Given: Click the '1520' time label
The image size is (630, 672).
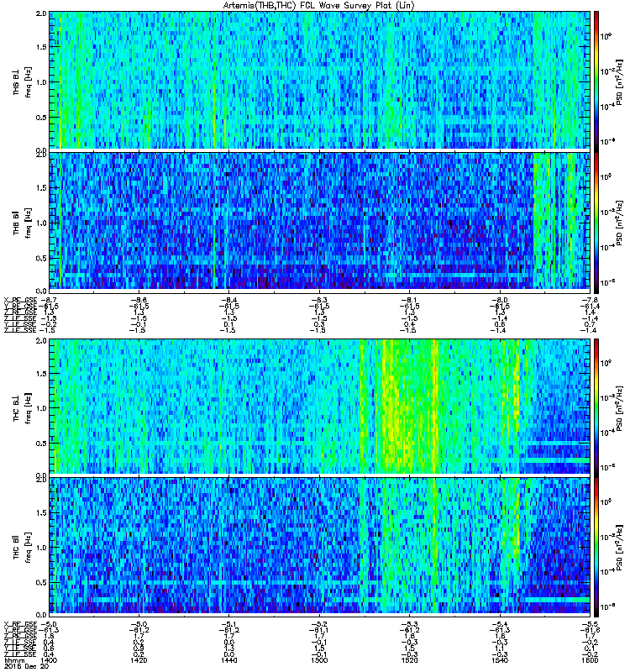Looking at the screenshot, I should [x=409, y=660].
